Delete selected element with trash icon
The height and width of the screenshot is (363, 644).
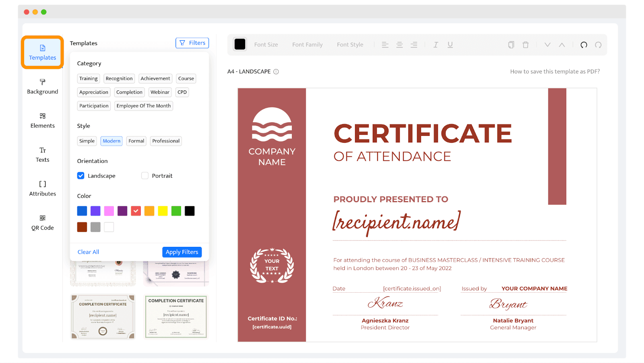coord(526,45)
